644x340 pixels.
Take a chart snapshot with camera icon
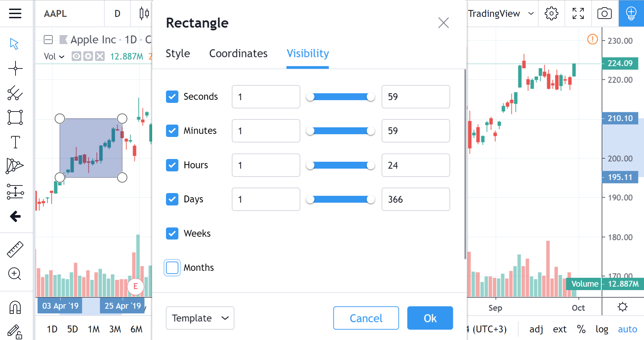tap(604, 14)
